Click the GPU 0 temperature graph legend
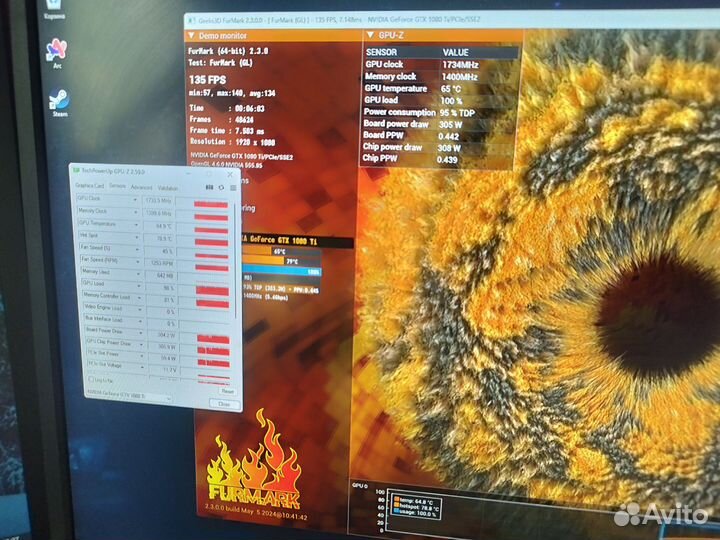720x540 pixels. pyautogui.click(x=416, y=507)
